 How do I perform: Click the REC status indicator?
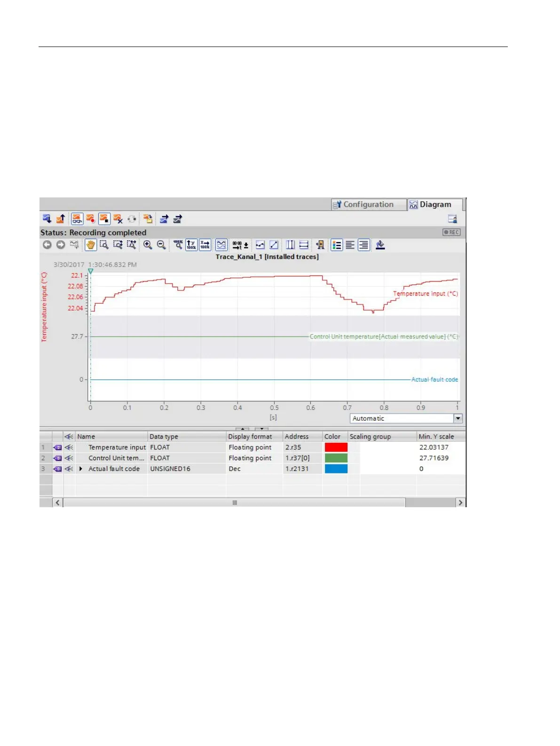tap(451, 232)
